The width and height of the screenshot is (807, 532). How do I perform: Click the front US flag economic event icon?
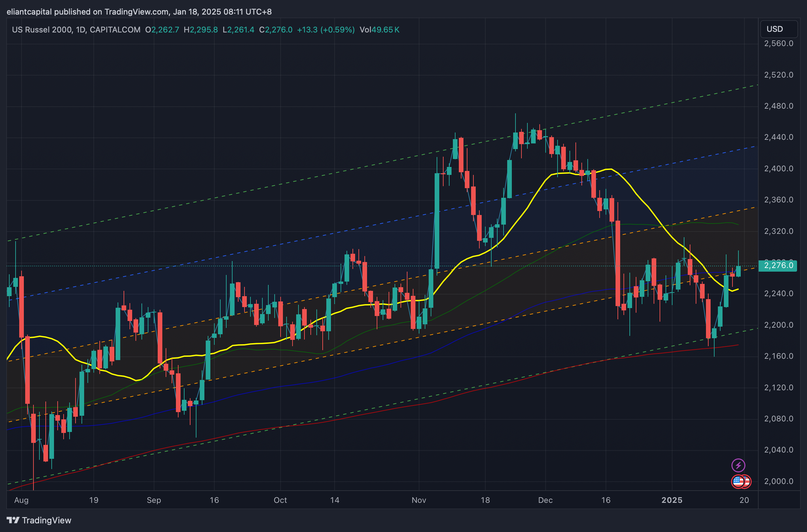click(x=737, y=481)
